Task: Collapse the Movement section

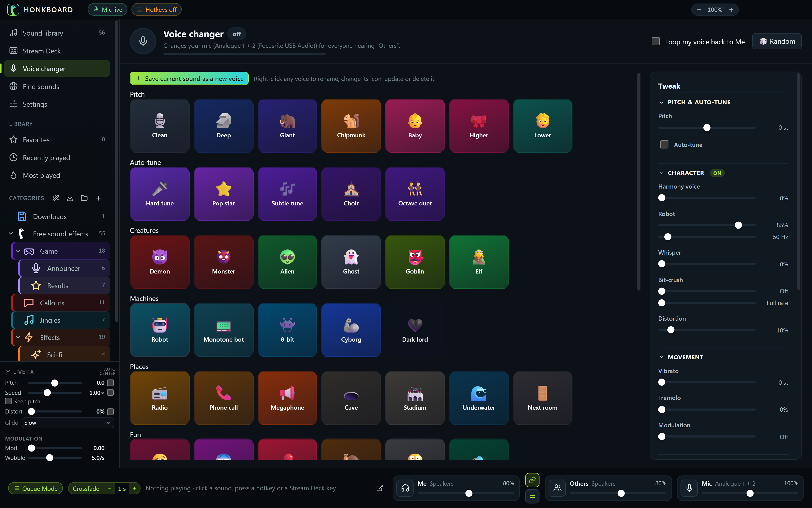Action: coord(661,357)
